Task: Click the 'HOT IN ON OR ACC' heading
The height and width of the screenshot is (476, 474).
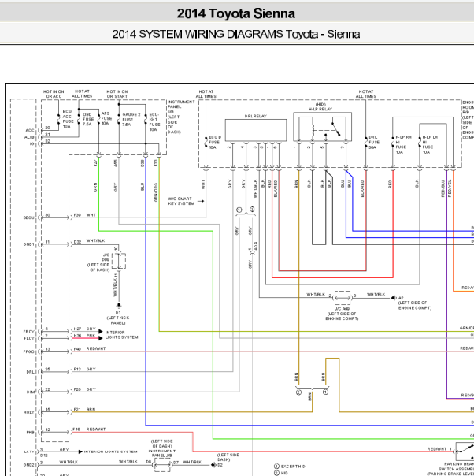Action: click(x=54, y=94)
